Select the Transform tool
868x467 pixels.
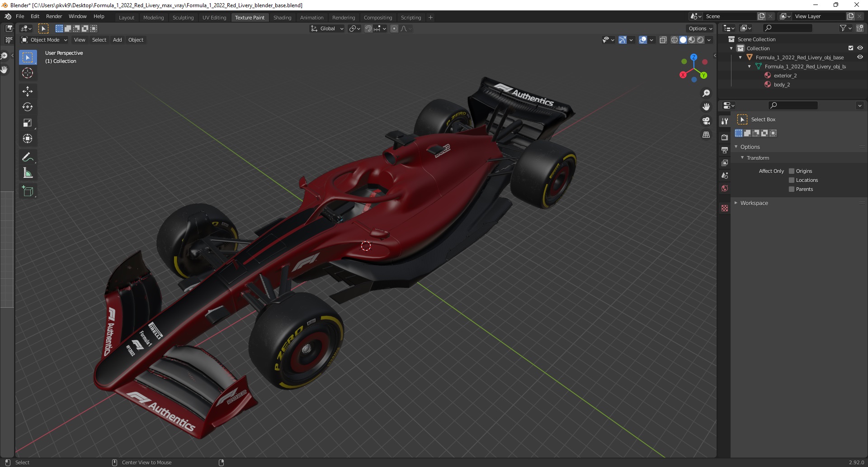28,139
